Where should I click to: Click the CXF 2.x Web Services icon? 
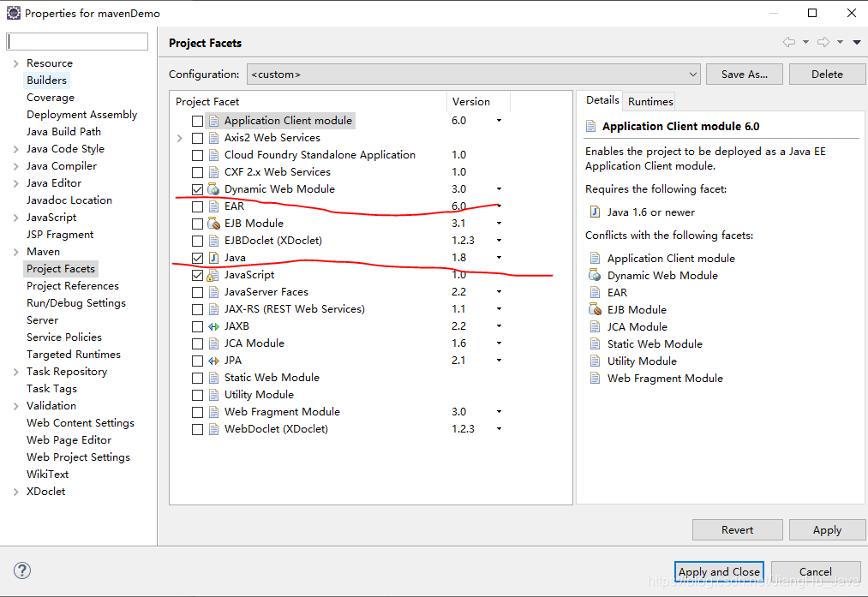point(213,172)
